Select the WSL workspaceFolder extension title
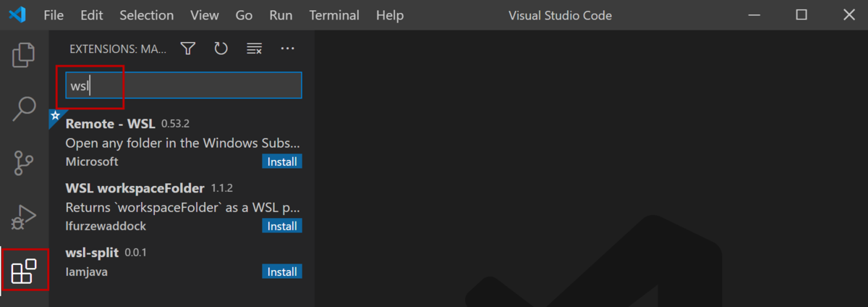 coord(135,188)
